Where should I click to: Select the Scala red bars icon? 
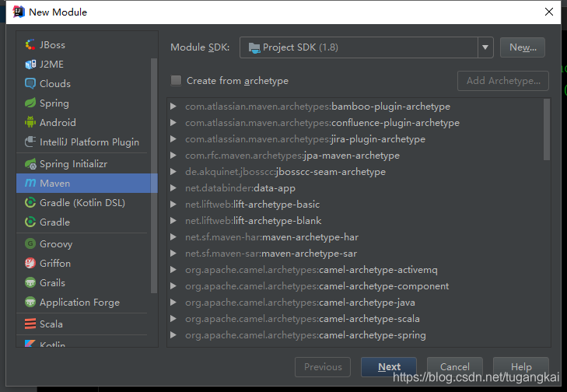tap(30, 324)
